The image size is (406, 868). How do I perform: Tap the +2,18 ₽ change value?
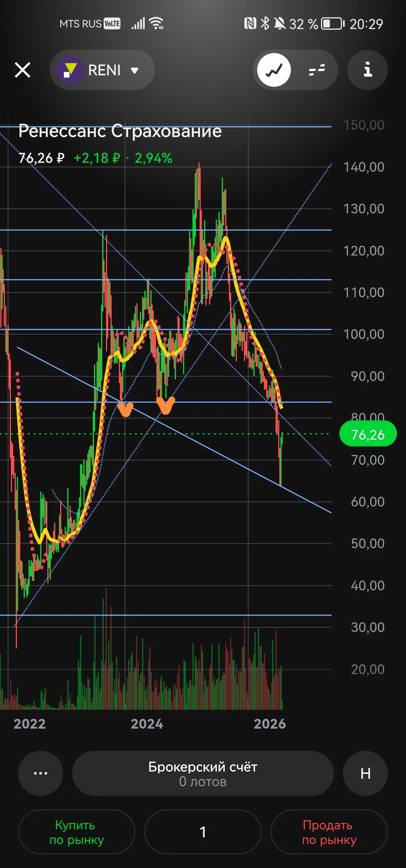point(97,158)
